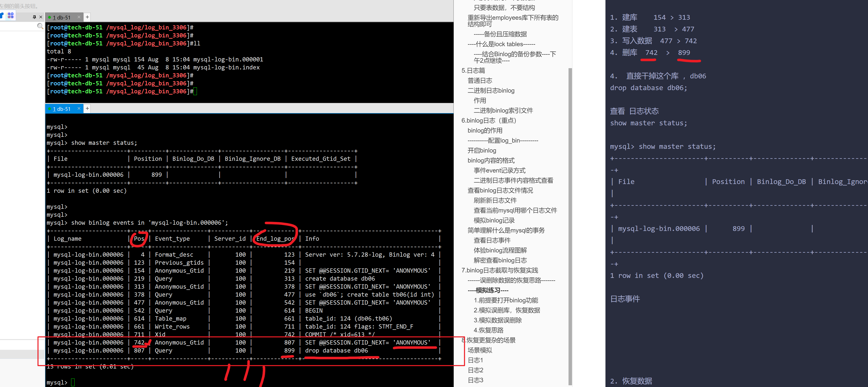Close lower db-51 terminal tab
Viewport: 868px width, 387px height.
click(79, 108)
